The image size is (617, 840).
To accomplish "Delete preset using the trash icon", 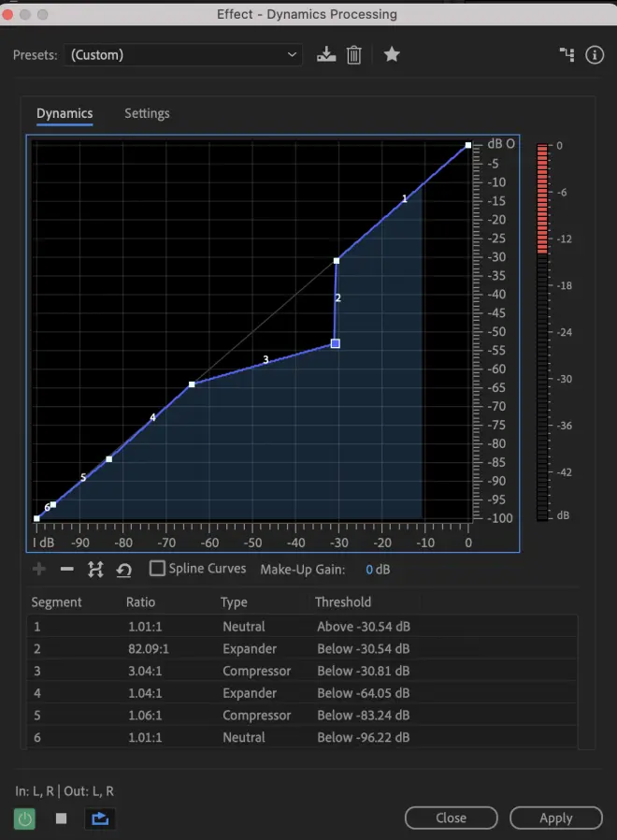I will pos(353,55).
